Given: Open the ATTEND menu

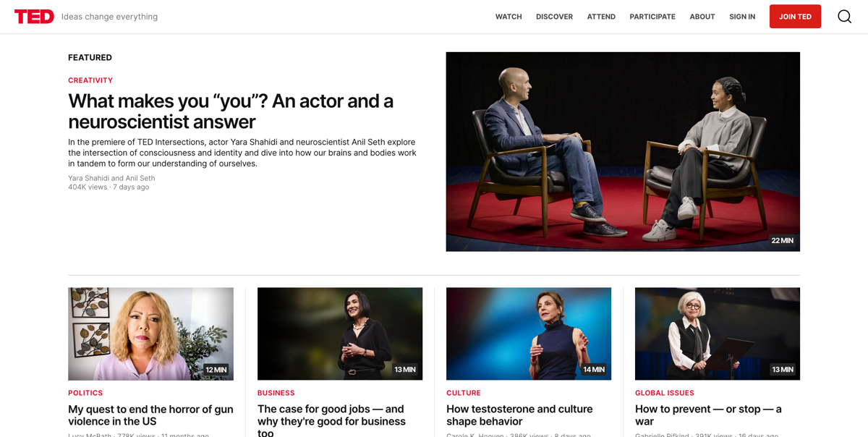Looking at the screenshot, I should tap(601, 16).
